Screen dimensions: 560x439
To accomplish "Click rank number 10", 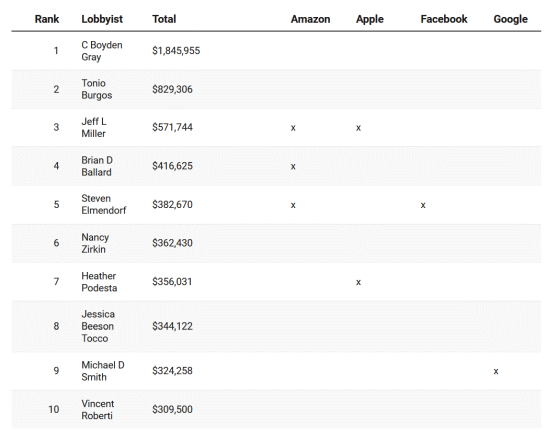I will [x=54, y=409].
